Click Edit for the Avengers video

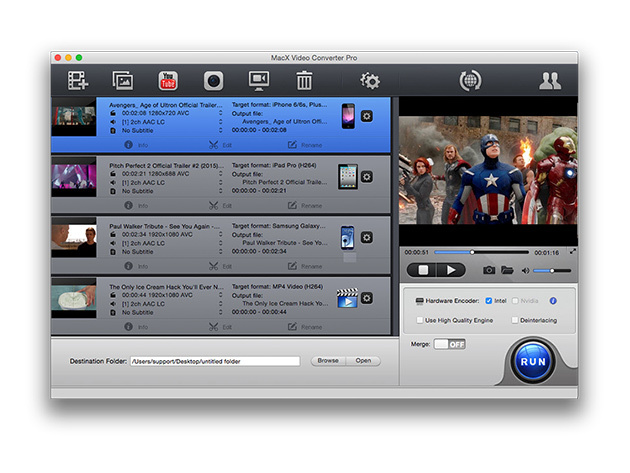click(221, 145)
